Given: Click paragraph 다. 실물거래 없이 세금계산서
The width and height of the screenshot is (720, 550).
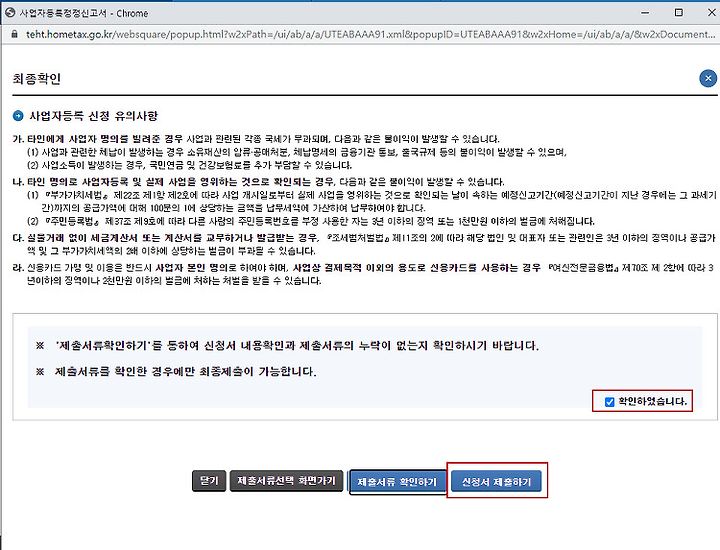Looking at the screenshot, I should 364,244.
